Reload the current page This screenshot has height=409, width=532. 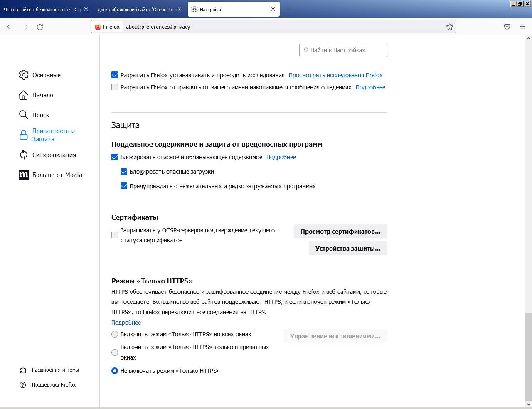(x=40, y=27)
